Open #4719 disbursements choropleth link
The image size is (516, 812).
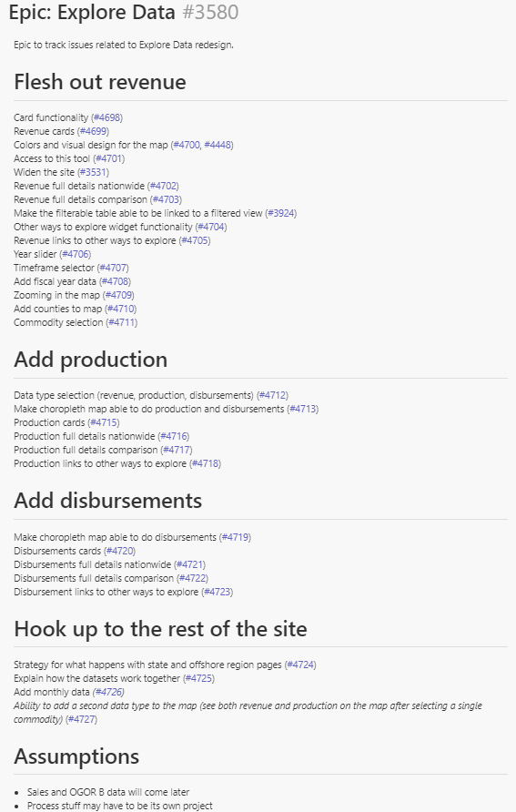(x=235, y=537)
